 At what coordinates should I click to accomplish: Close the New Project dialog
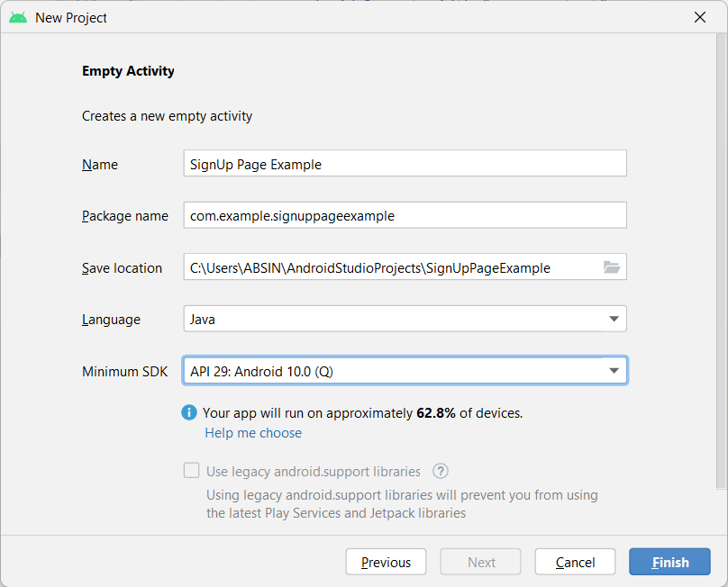click(x=700, y=17)
